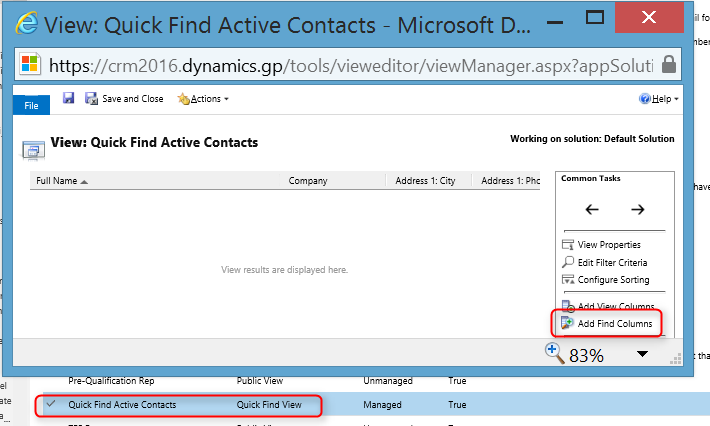Click the left arrow in Common Tasks
Screen dimensions: 710x426
(592, 209)
